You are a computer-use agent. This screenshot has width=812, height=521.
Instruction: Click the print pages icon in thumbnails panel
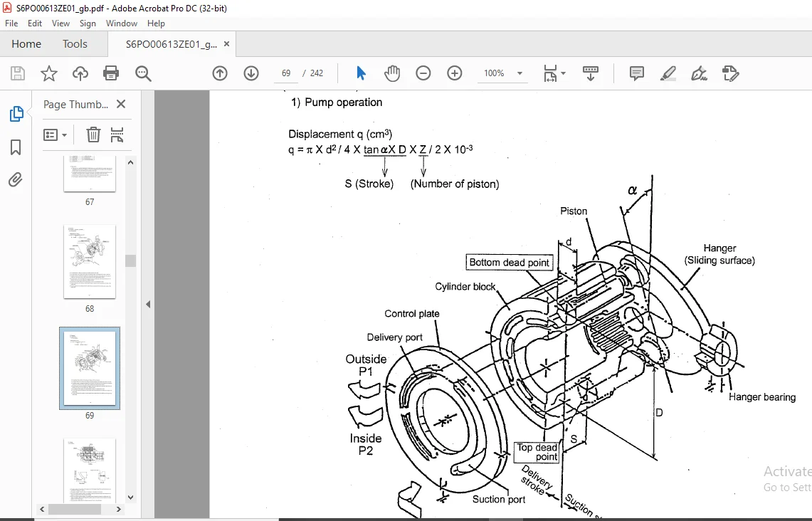pyautogui.click(x=117, y=135)
